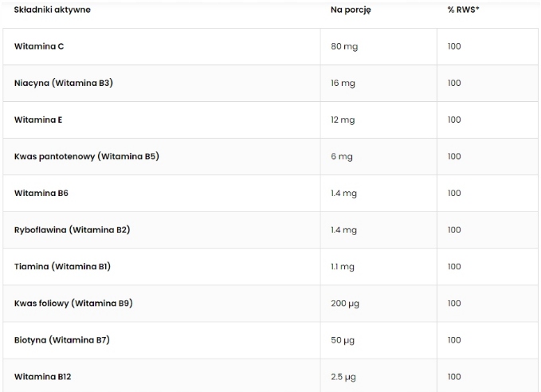Image resolution: width=541 pixels, height=392 pixels.
Task: Click the 50 µg portion value
Action: point(343,339)
